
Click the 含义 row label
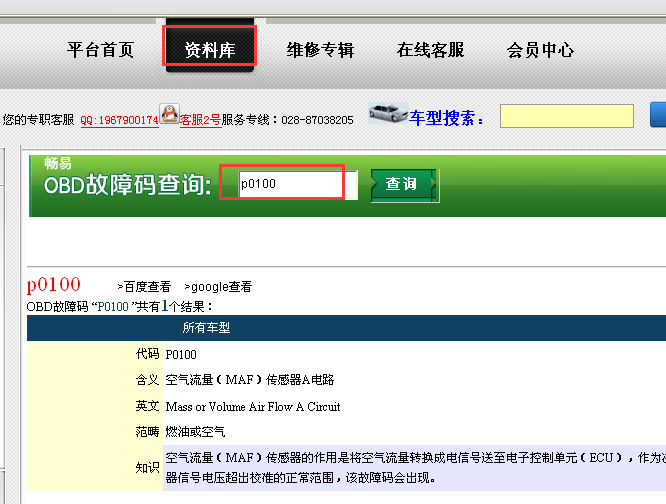click(x=147, y=380)
